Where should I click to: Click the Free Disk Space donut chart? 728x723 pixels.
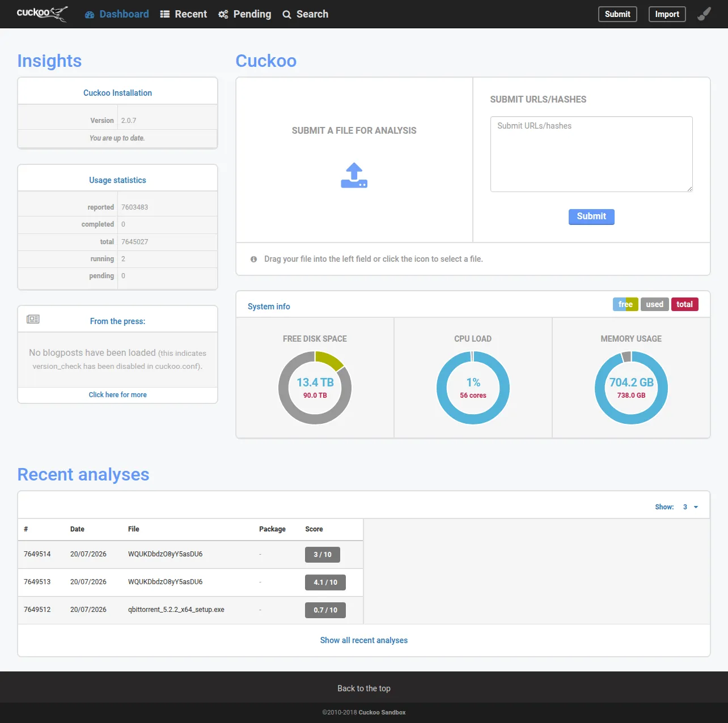pyautogui.click(x=315, y=388)
